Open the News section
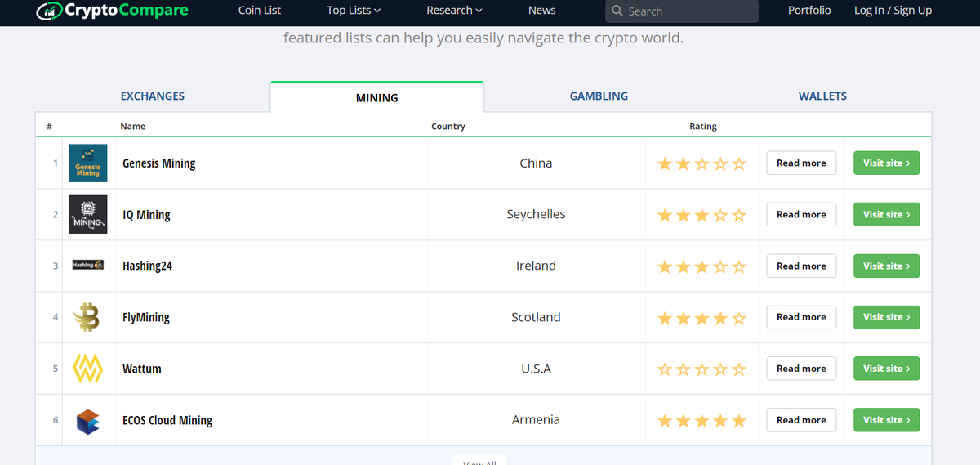The width and height of the screenshot is (980, 465). 542,11
